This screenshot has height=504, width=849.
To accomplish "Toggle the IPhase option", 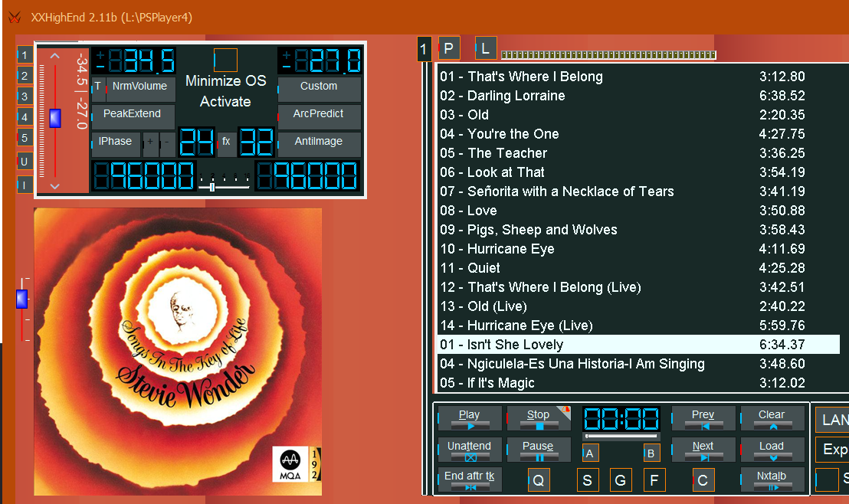I will point(116,144).
